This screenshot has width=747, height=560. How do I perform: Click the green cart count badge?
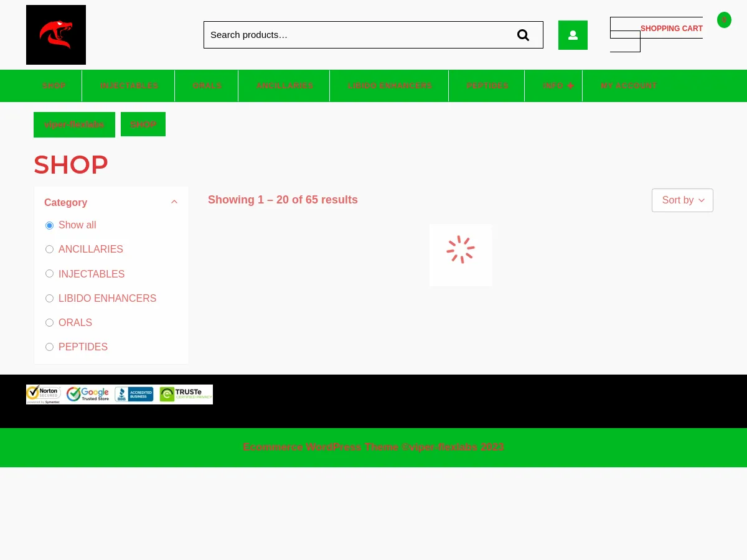(x=724, y=20)
